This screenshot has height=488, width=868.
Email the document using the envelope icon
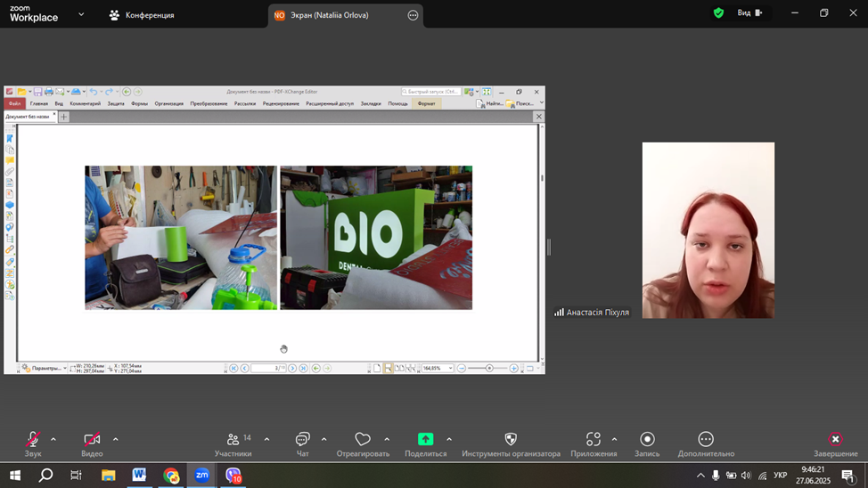click(x=60, y=92)
